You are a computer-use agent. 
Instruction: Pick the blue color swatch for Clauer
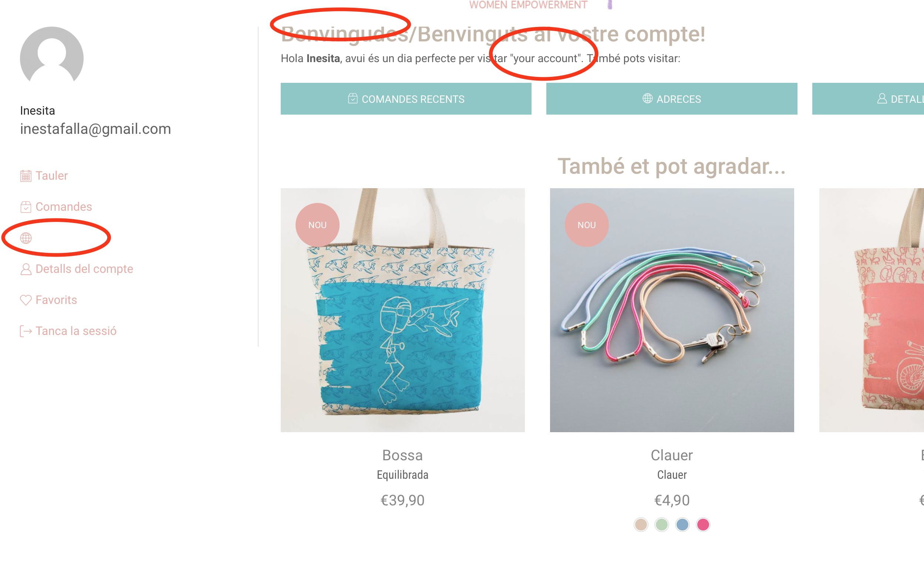coord(682,525)
